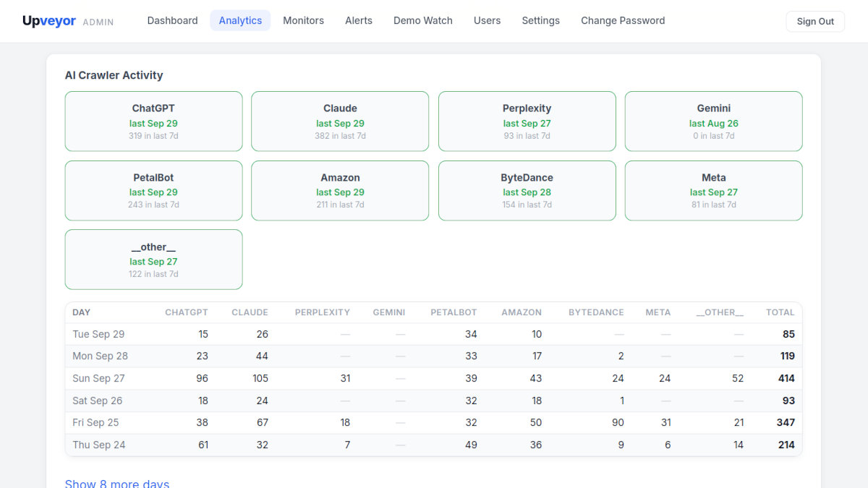Select the Claude crawler card
This screenshot has height=488, width=868.
(340, 121)
